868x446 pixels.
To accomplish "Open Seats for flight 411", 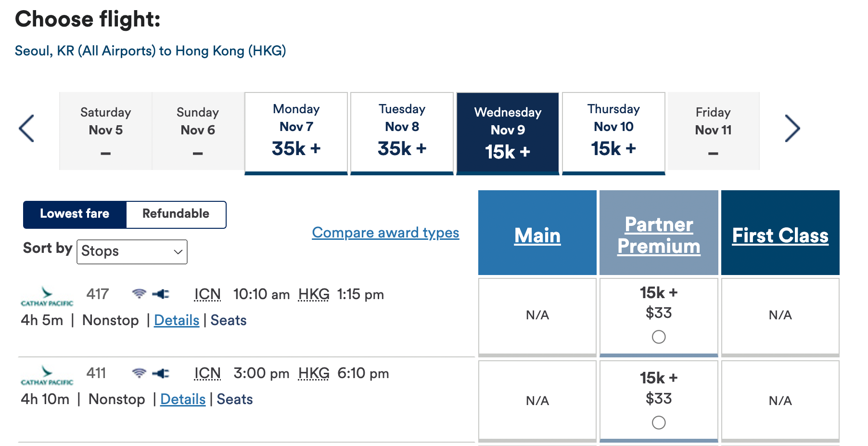I will tap(235, 399).
